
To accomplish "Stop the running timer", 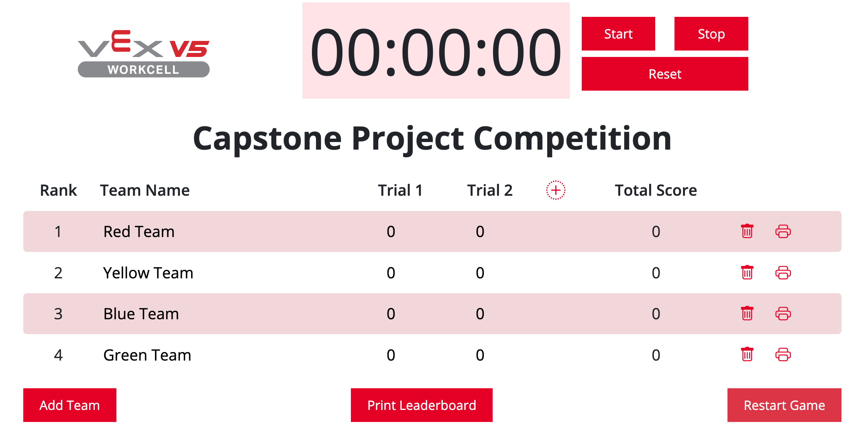I will point(711,34).
